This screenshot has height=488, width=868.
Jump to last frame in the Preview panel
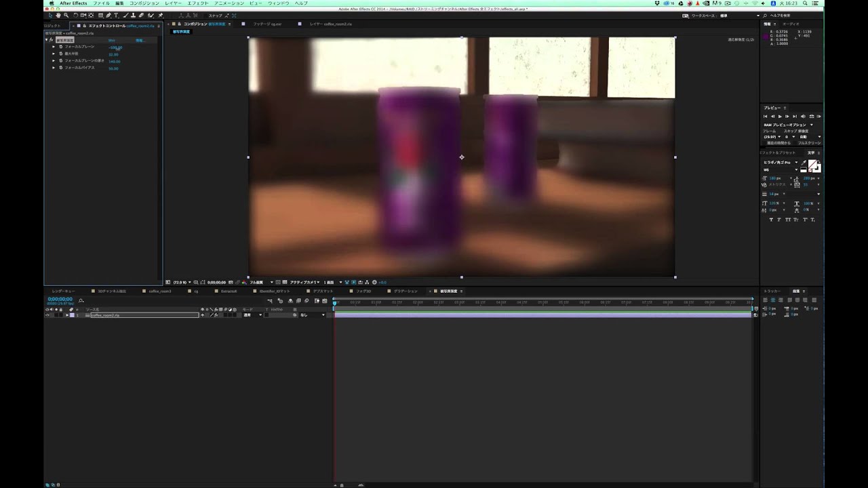point(795,117)
